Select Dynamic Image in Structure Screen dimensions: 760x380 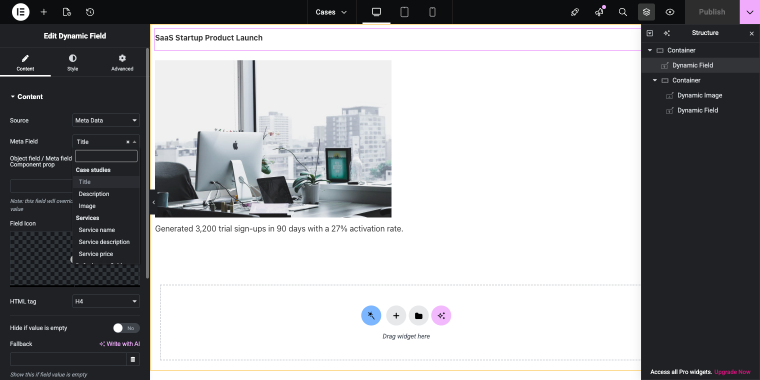700,95
